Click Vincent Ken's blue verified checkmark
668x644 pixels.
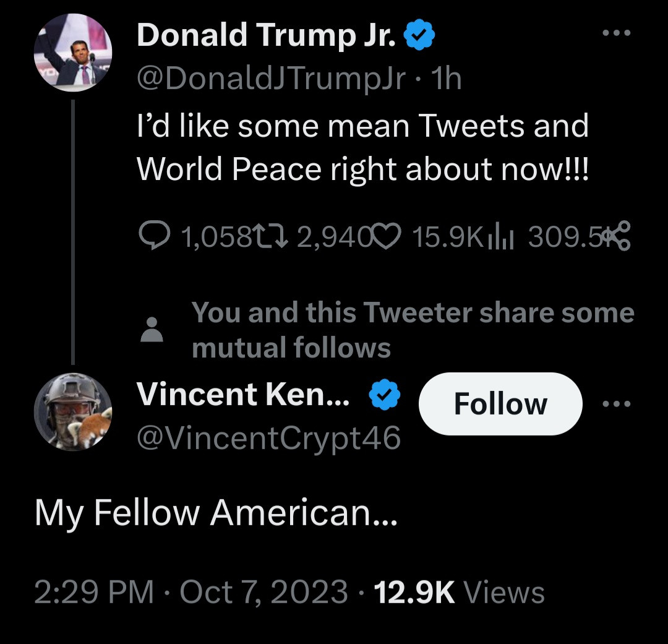tap(385, 395)
